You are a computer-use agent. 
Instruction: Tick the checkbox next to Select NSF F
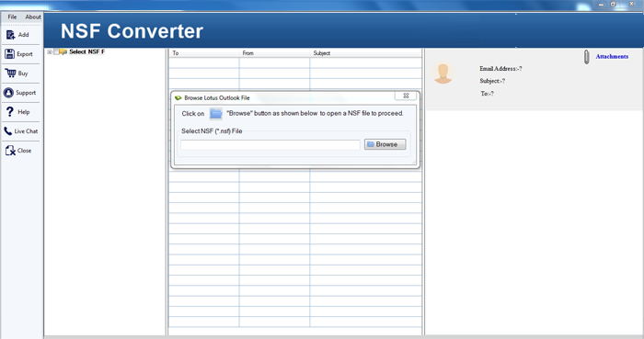click(x=56, y=52)
